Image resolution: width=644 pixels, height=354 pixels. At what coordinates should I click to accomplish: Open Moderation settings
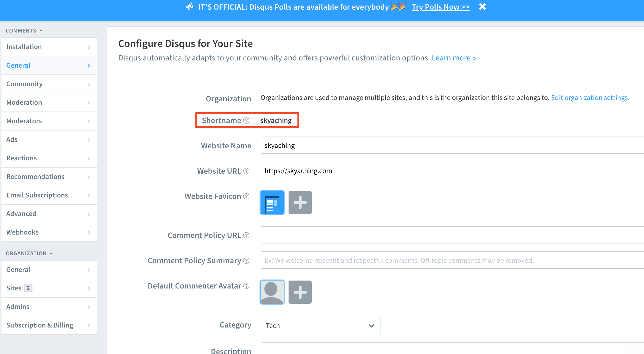49,102
